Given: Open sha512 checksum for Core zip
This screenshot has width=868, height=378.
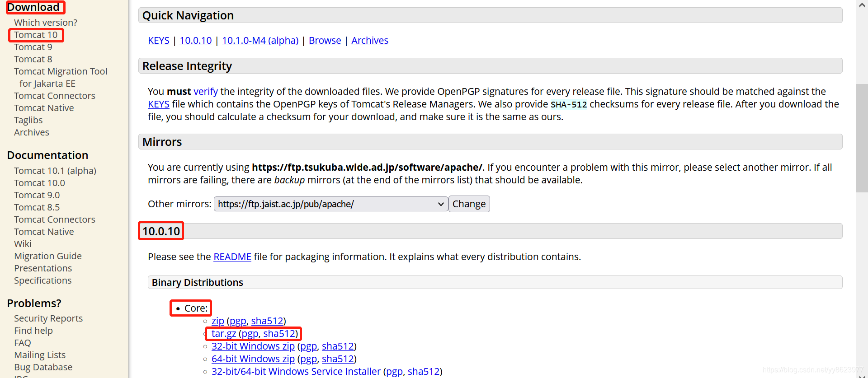Looking at the screenshot, I should (267, 321).
